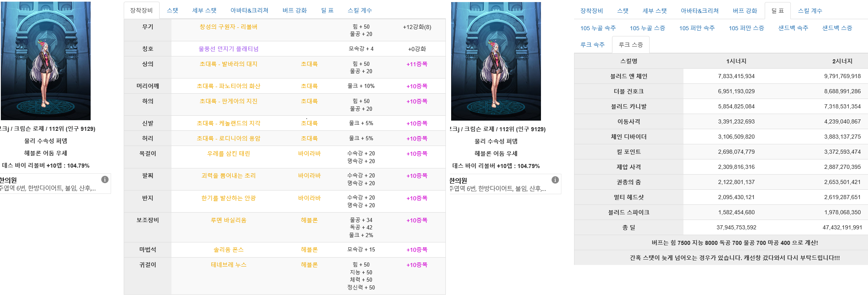
Task: Switch to 장착장비 tab in damage table panel
Action: click(592, 11)
